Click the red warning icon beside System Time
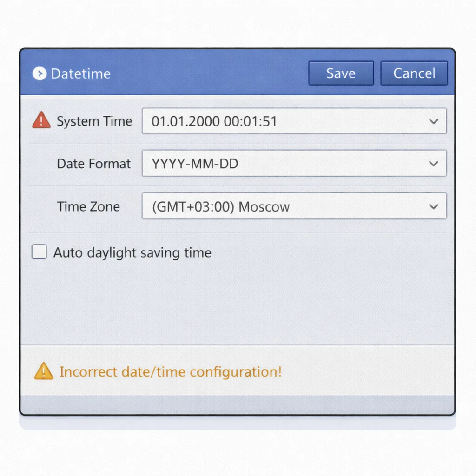This screenshot has height=476, width=476. point(41,120)
